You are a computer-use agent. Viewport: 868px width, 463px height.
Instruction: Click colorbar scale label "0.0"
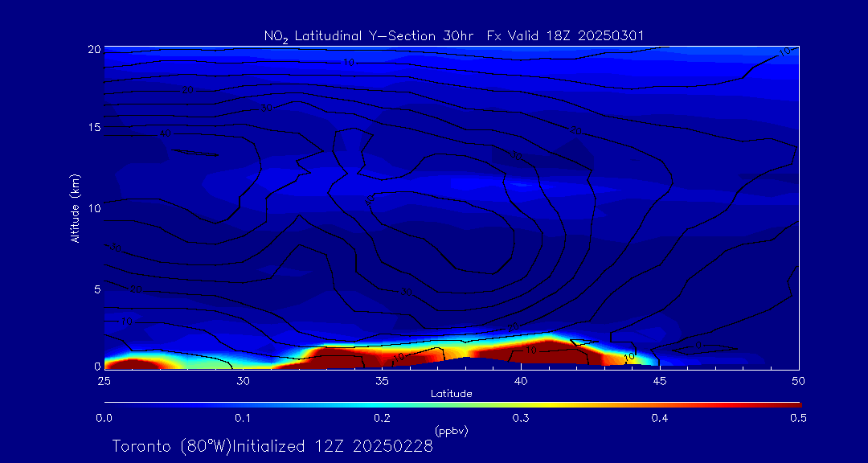104,419
